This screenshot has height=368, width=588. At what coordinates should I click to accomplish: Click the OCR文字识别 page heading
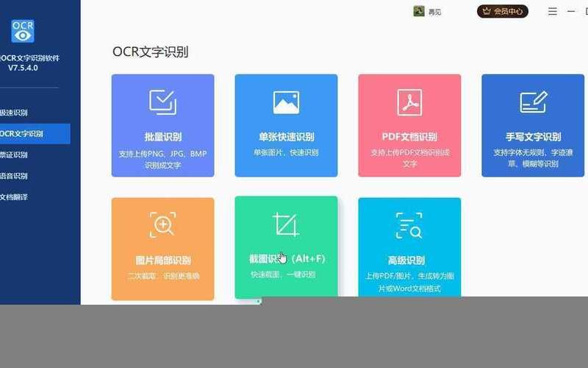pyautogui.click(x=151, y=52)
